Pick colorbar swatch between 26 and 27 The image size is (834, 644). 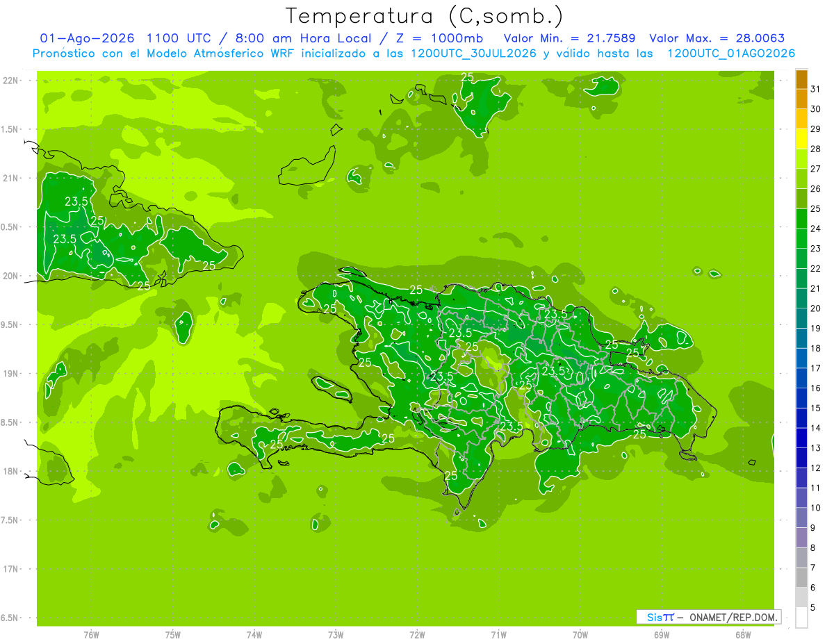click(x=802, y=179)
